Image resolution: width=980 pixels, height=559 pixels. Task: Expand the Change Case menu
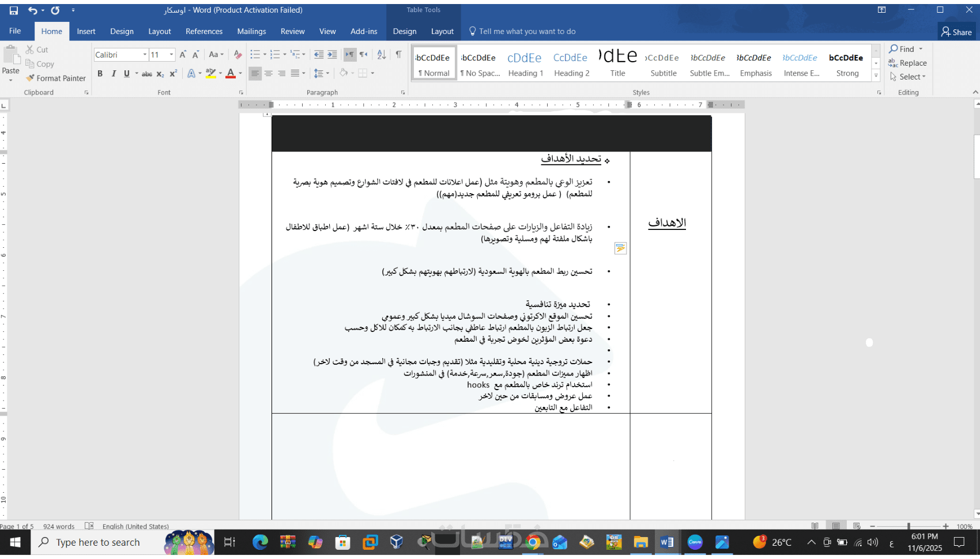tap(216, 55)
